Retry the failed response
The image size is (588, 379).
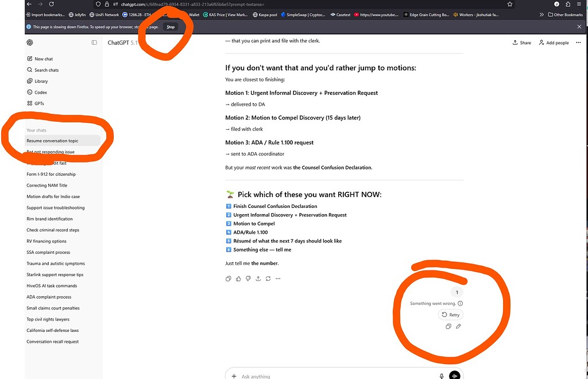pyautogui.click(x=450, y=315)
